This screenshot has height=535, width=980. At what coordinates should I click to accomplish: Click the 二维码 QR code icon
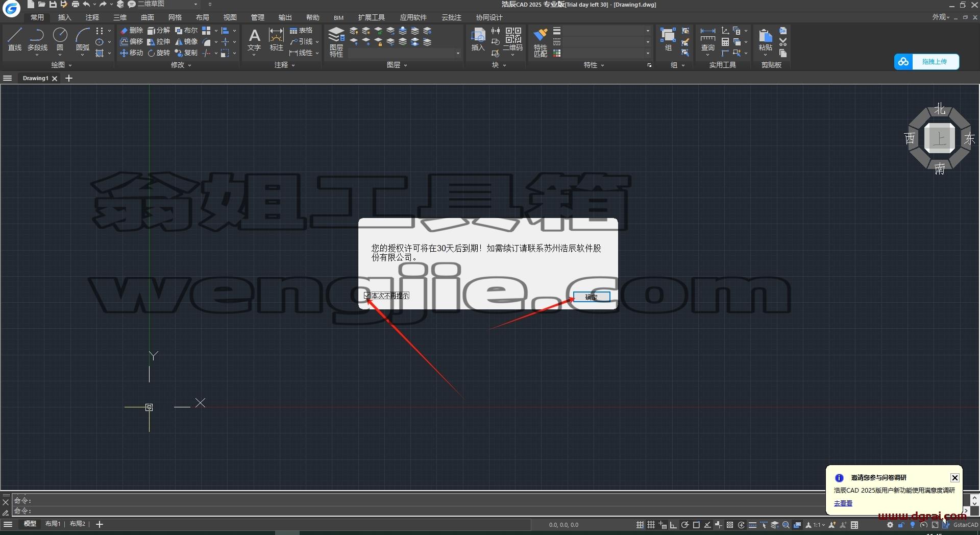pos(513,39)
